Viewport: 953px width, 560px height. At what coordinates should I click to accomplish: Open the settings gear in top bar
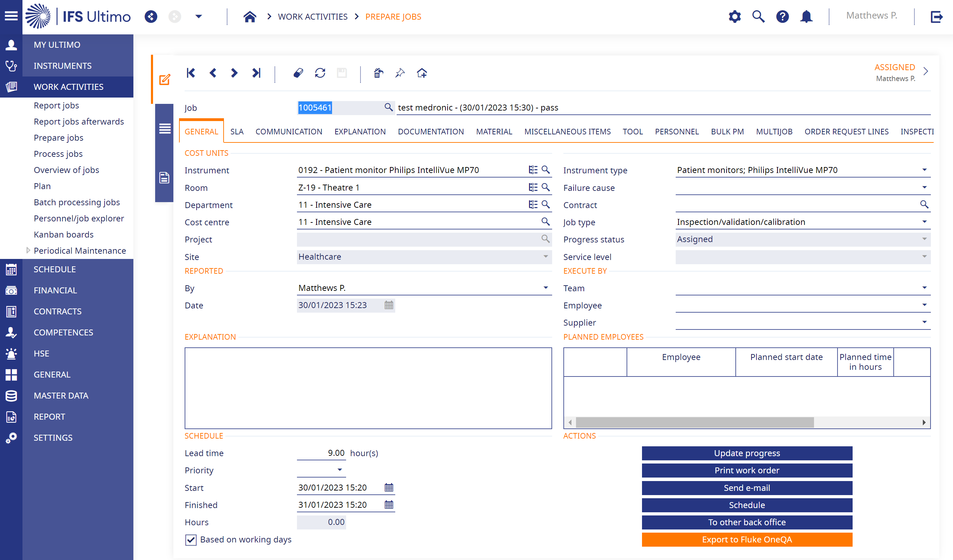click(734, 16)
